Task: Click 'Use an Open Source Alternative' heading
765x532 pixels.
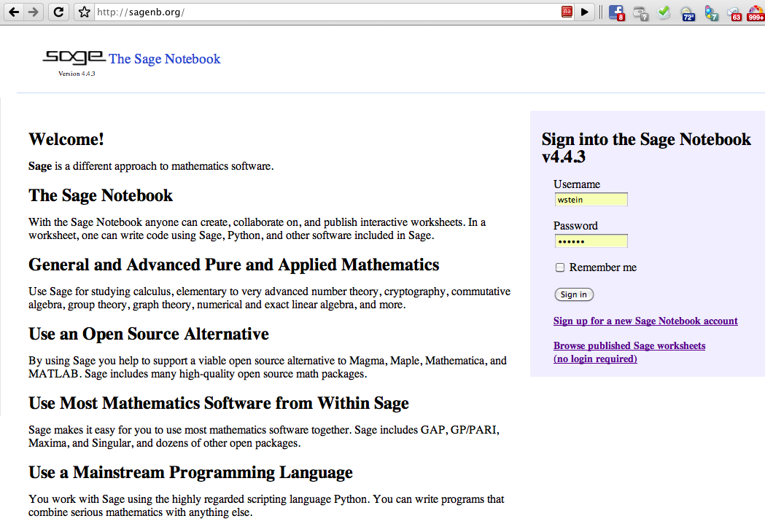Action: coord(149,334)
